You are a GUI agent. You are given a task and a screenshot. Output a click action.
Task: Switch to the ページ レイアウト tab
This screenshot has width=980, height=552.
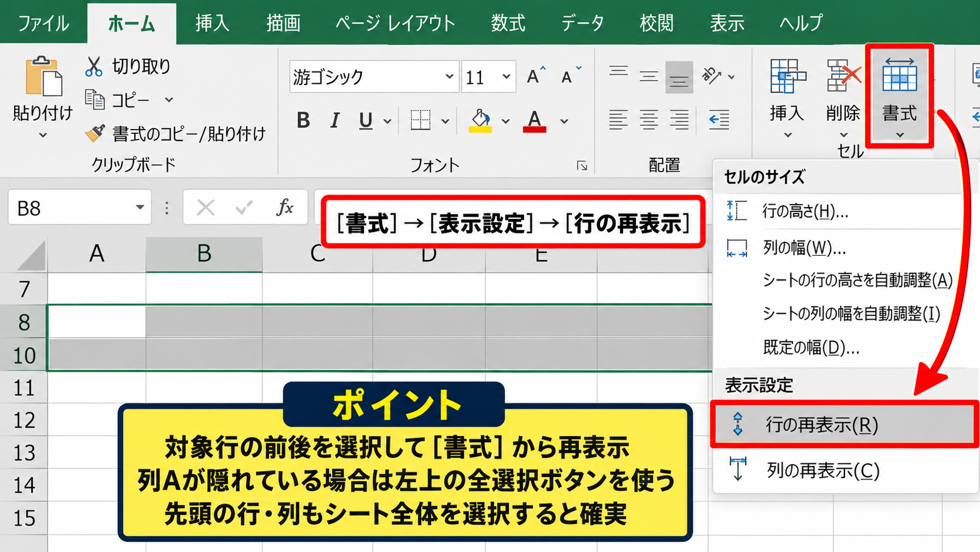(x=395, y=23)
